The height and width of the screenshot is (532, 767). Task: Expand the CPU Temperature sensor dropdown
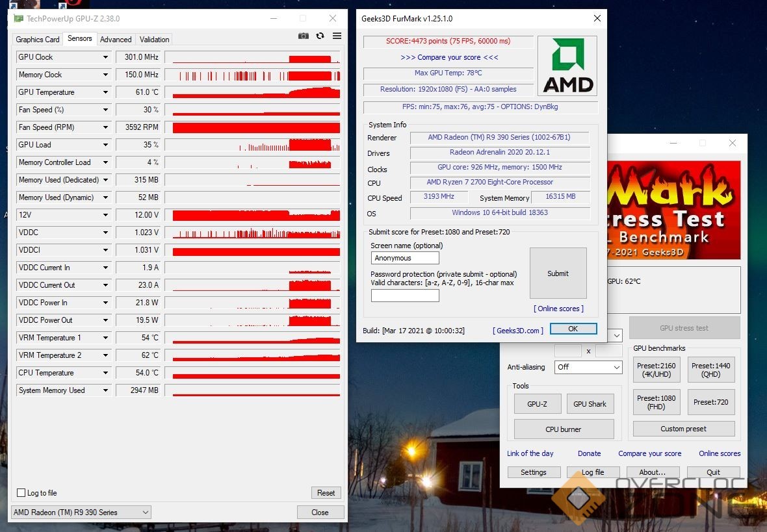(105, 373)
